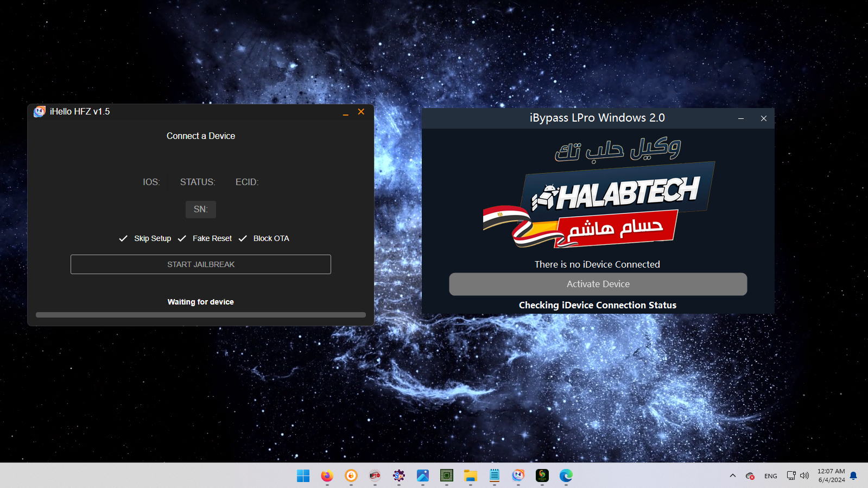Minimize the iBypass LPro window
The image size is (868, 488).
[x=740, y=118]
